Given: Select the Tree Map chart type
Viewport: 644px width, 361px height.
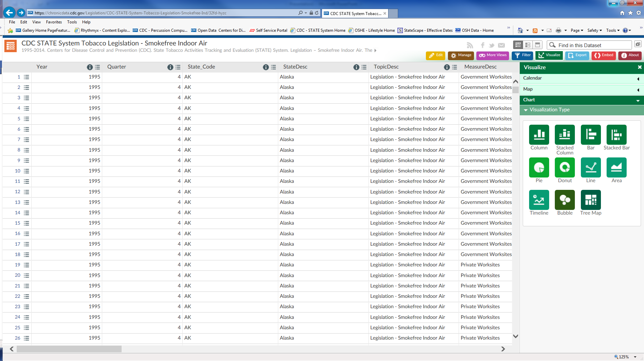Looking at the screenshot, I should (591, 200).
